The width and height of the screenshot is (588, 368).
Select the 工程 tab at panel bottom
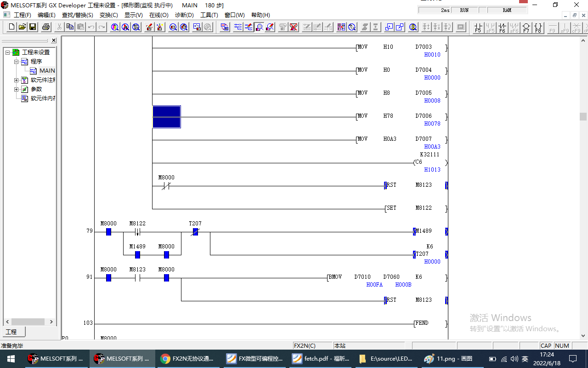click(x=11, y=332)
